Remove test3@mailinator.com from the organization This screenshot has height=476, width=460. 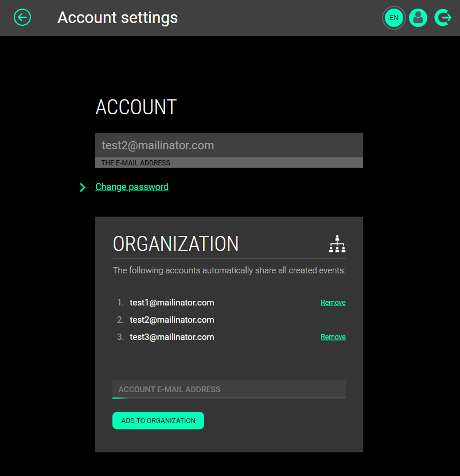(x=333, y=337)
